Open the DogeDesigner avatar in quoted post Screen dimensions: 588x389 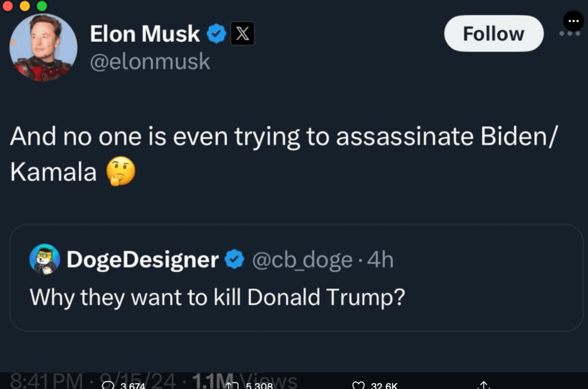click(45, 259)
